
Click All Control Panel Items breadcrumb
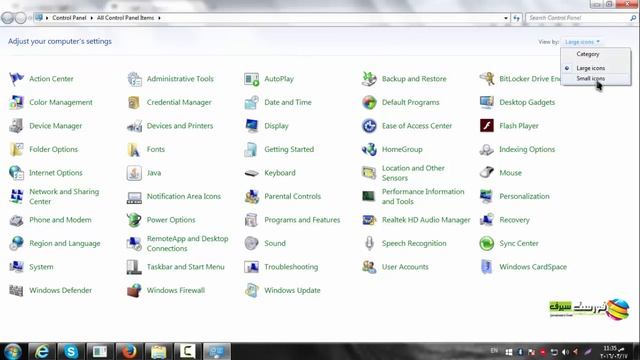tap(125, 18)
